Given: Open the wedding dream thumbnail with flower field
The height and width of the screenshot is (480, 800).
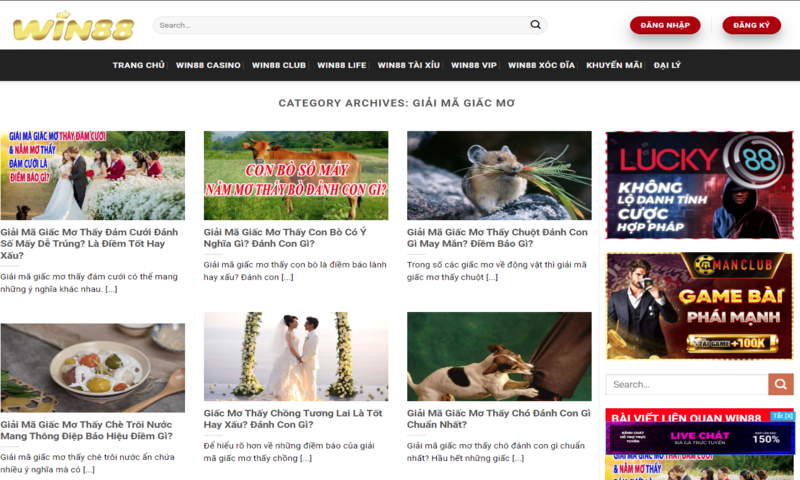Looking at the screenshot, I should click(x=92, y=175).
